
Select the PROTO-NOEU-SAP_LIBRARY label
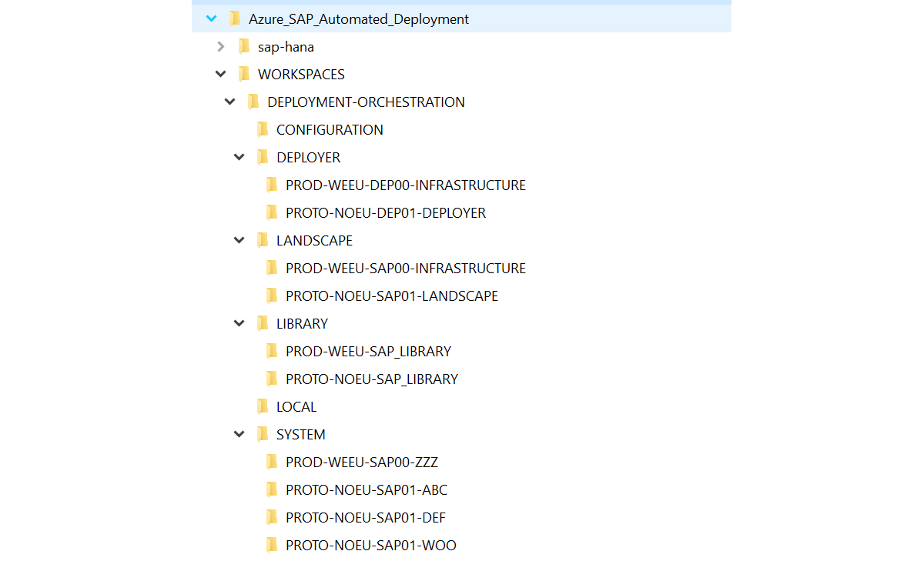point(371,379)
